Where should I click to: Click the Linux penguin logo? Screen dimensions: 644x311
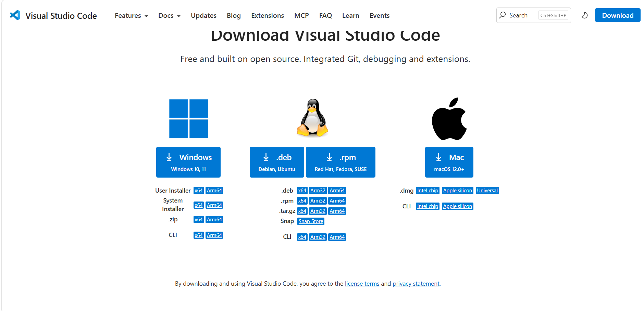[x=312, y=118]
